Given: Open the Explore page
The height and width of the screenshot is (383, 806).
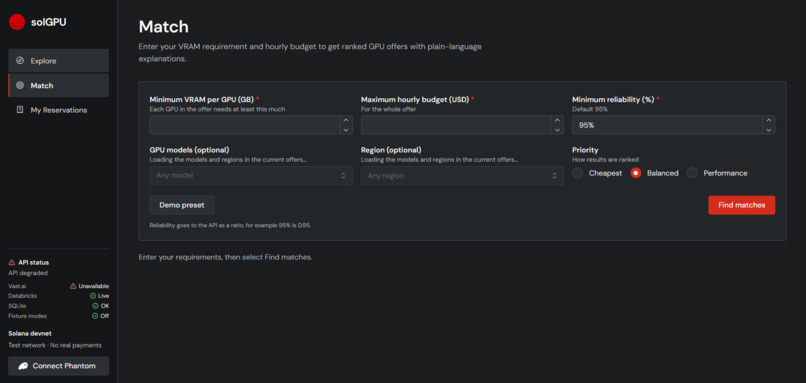Looking at the screenshot, I should point(59,61).
